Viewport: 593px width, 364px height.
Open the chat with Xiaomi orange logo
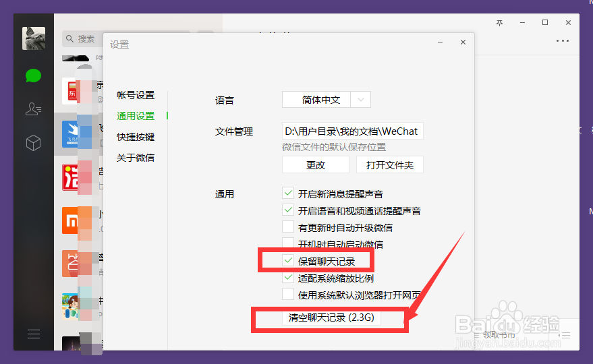[78, 220]
